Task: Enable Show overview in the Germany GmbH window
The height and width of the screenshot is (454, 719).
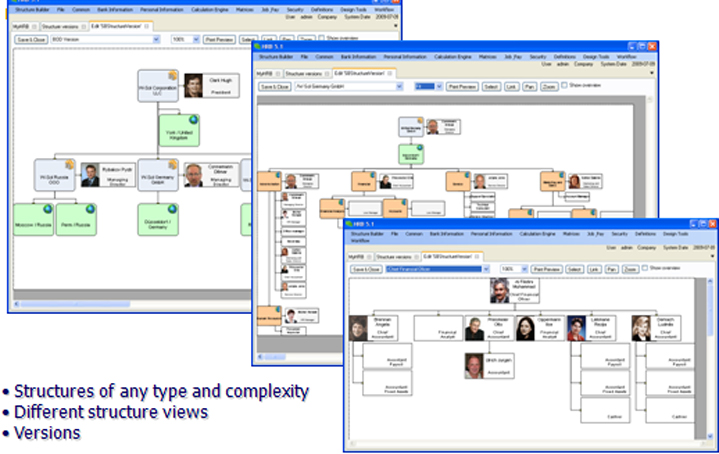Action: (x=564, y=85)
